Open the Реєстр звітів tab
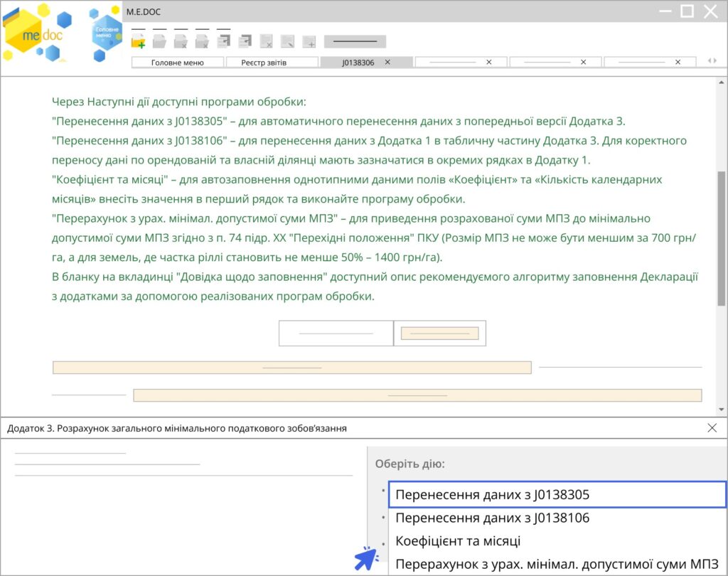The image size is (728, 576). [272, 63]
